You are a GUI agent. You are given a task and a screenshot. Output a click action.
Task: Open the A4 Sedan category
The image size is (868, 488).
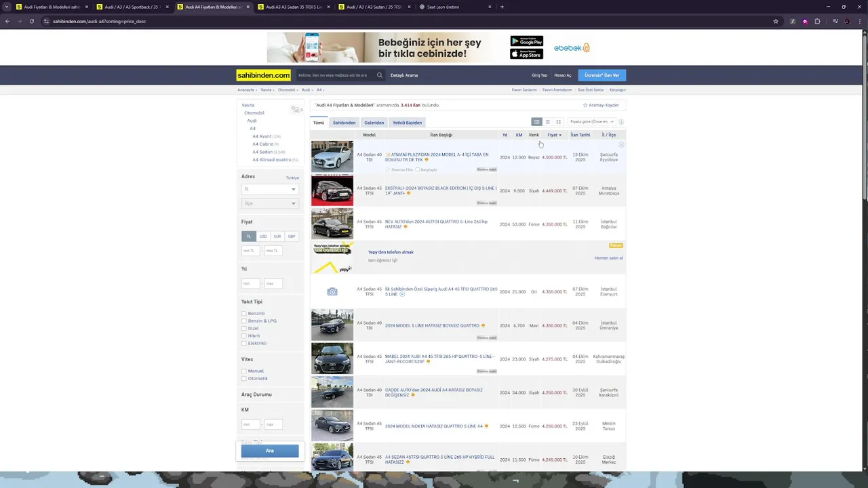pyautogui.click(x=262, y=152)
